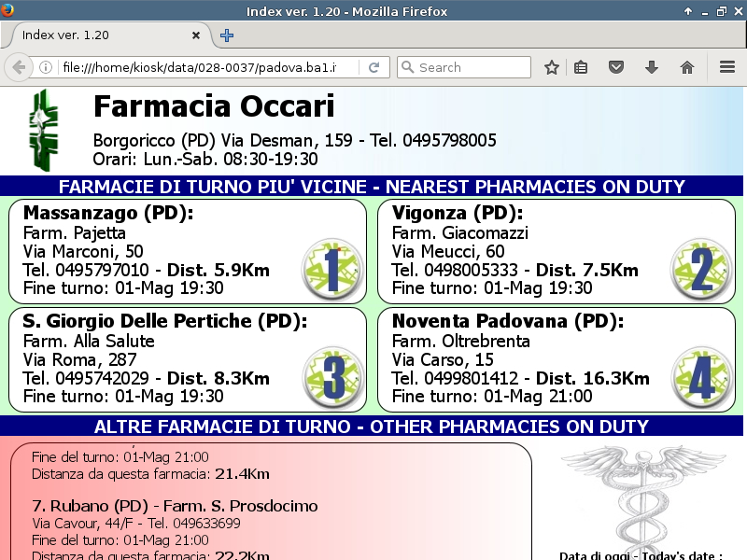Open the Firefox hamburger menu

727,67
